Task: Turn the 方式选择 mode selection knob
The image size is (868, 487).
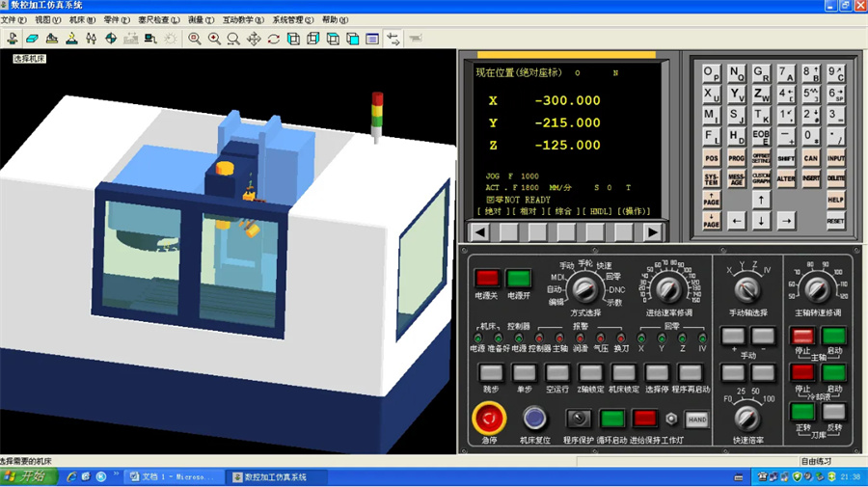Action: [583, 287]
